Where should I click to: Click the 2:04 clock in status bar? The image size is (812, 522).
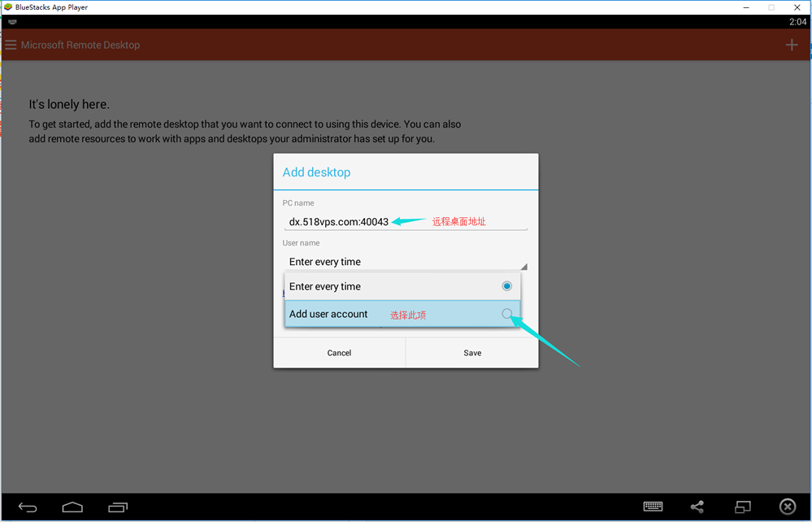pyautogui.click(x=797, y=22)
